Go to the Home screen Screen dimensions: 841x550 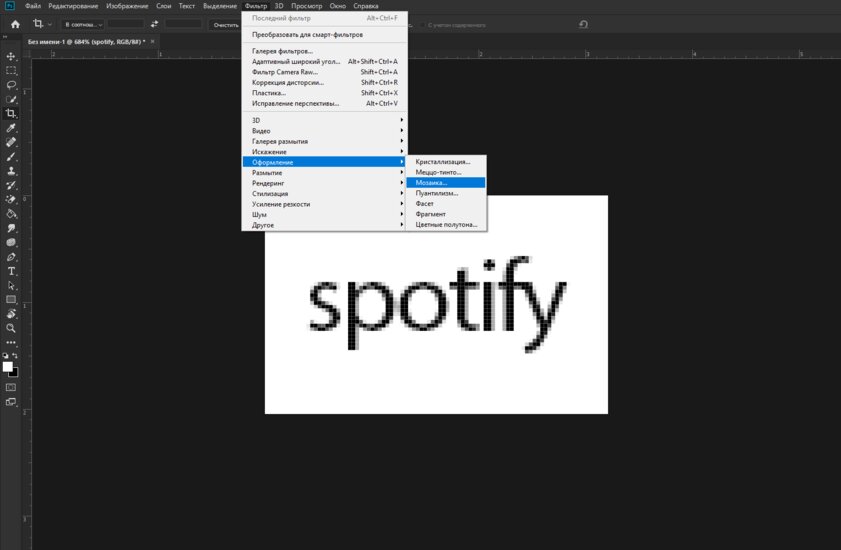coord(15,24)
